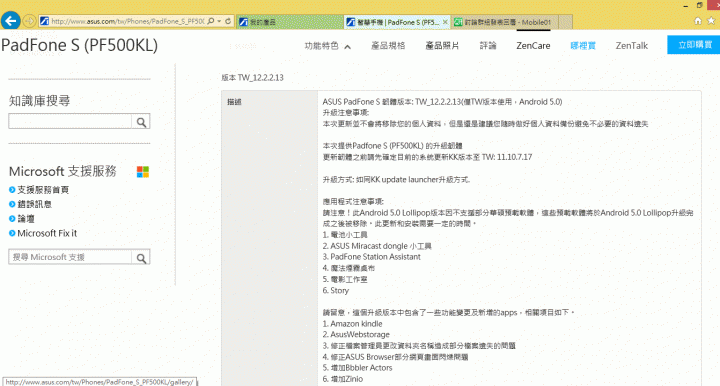Click the text '2. AsusWebstorage'
The image size is (720, 386).
(x=356, y=335)
